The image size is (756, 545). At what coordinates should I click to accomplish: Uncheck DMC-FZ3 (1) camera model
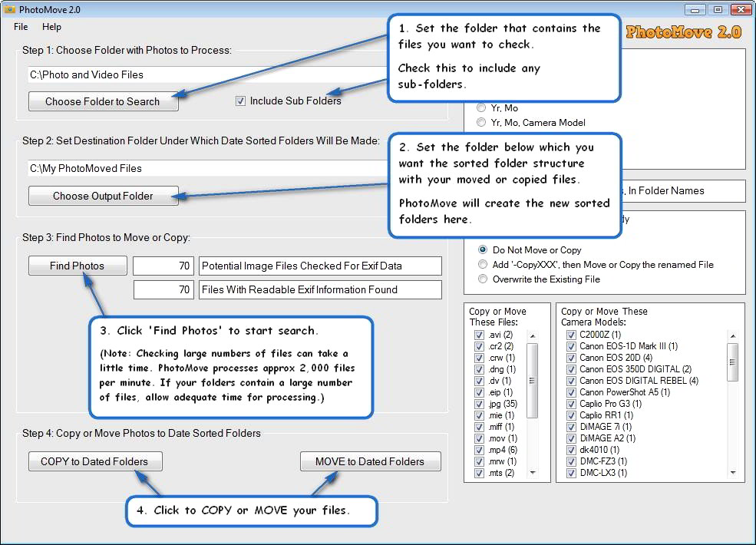pos(571,461)
